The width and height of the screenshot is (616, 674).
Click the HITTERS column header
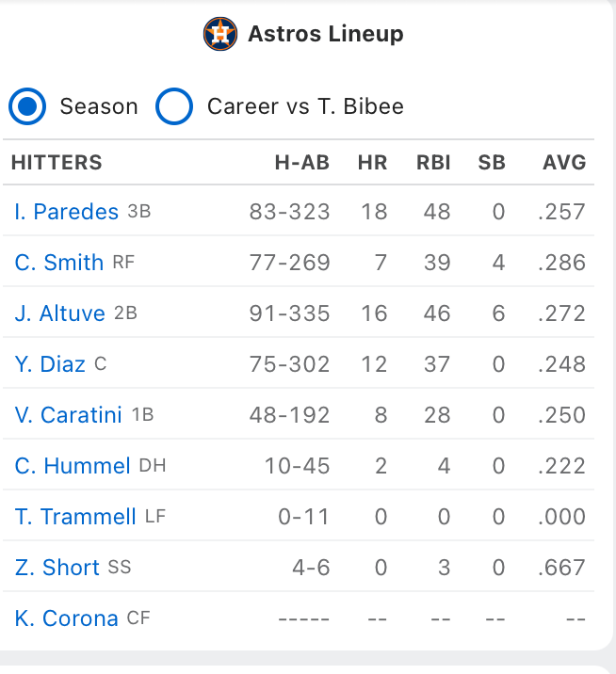click(x=57, y=163)
